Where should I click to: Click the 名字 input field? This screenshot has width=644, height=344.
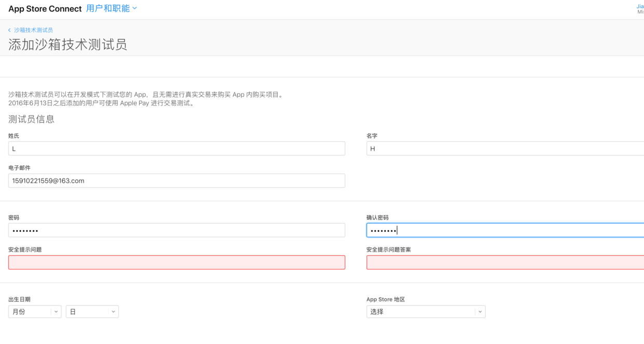(x=505, y=148)
